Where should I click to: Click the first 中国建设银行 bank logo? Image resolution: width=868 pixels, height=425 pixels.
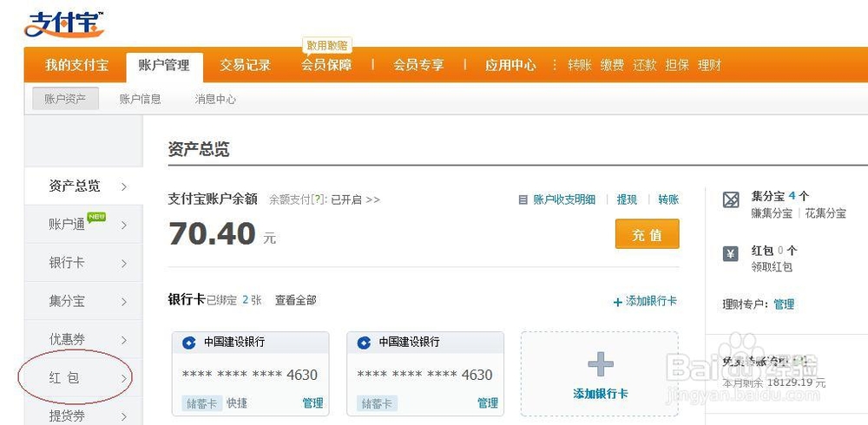189,342
